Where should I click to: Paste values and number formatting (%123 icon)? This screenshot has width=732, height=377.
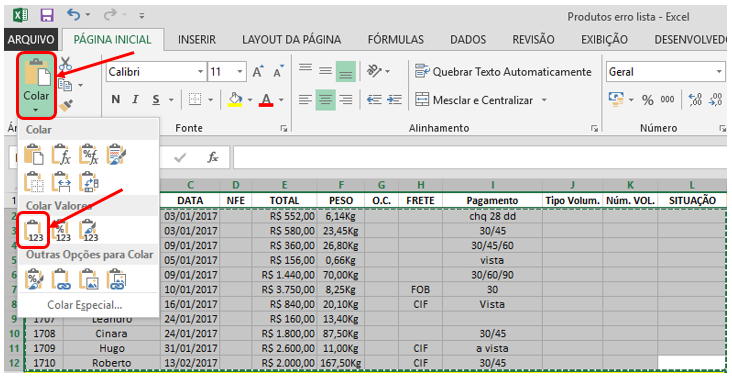[61, 230]
